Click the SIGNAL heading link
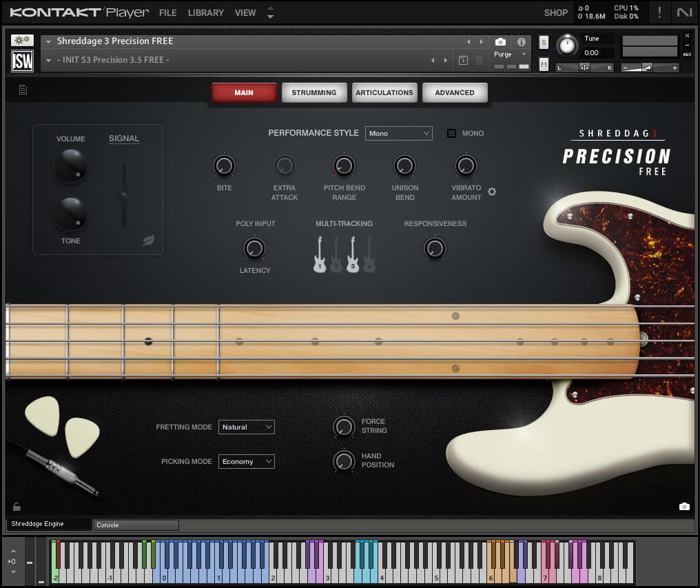Viewport: 700px width, 588px height. point(124,139)
